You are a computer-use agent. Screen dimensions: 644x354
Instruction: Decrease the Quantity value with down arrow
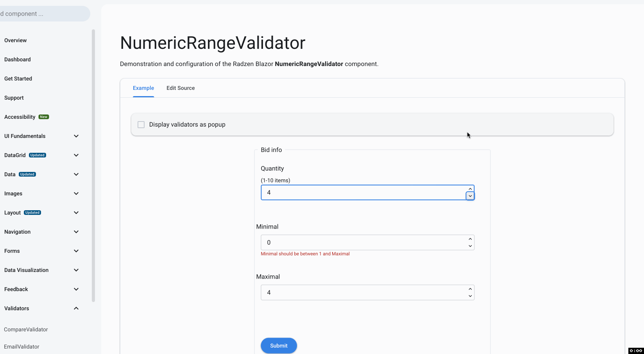point(470,196)
